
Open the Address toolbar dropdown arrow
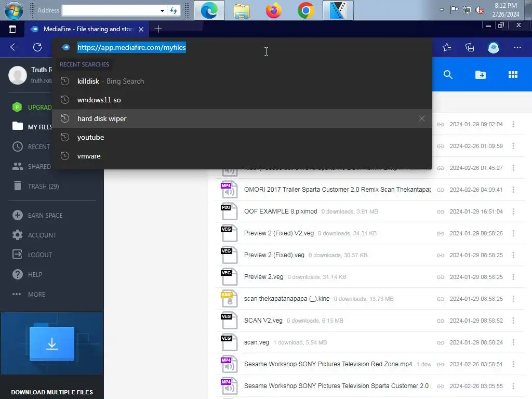(162, 10)
